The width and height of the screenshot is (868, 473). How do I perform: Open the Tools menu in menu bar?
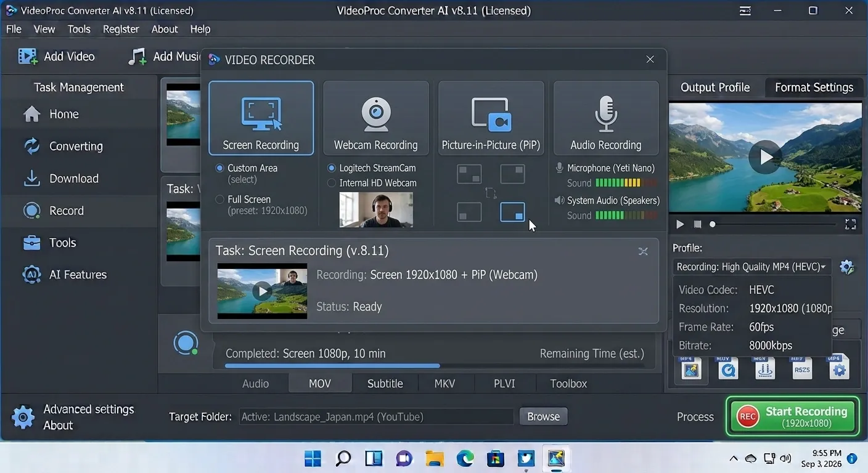click(x=79, y=29)
